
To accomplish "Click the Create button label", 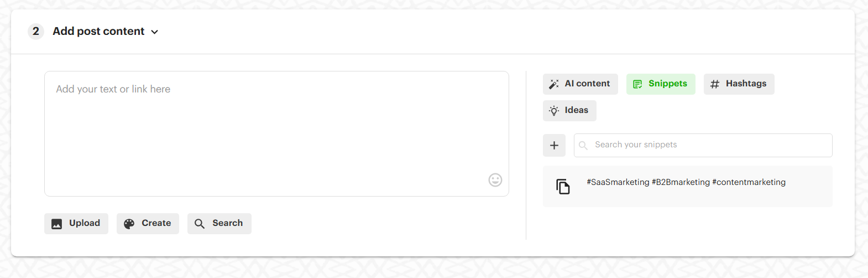I will coord(156,223).
